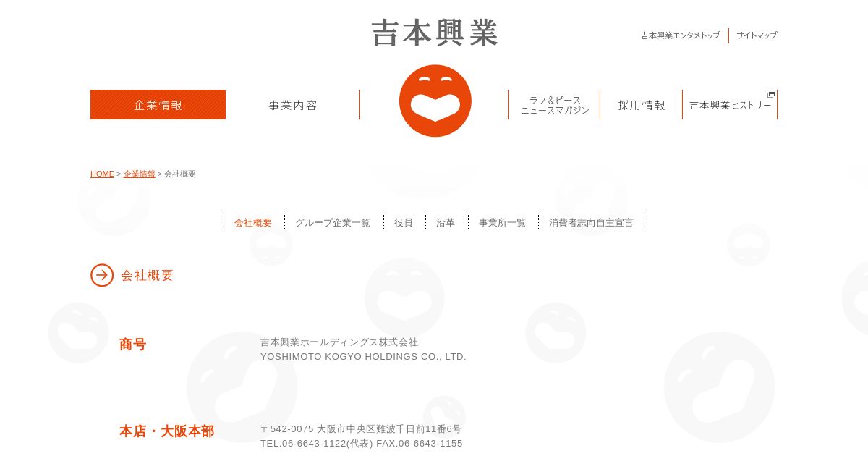Click the address 〒542-0075 大阪市中央区難波千日前11番6号
Screen dimensions: 868x456
(x=361, y=429)
